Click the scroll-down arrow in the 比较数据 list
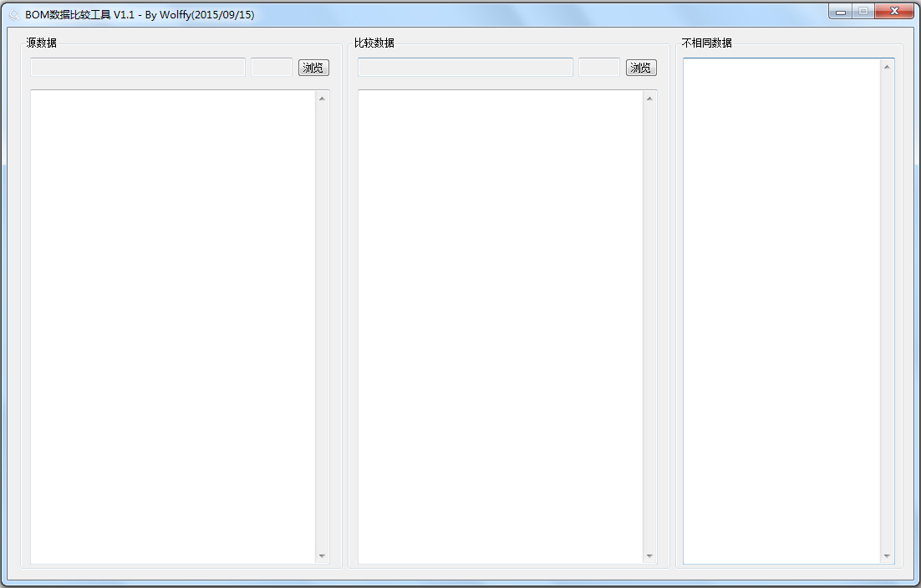This screenshot has width=921, height=588. click(649, 556)
